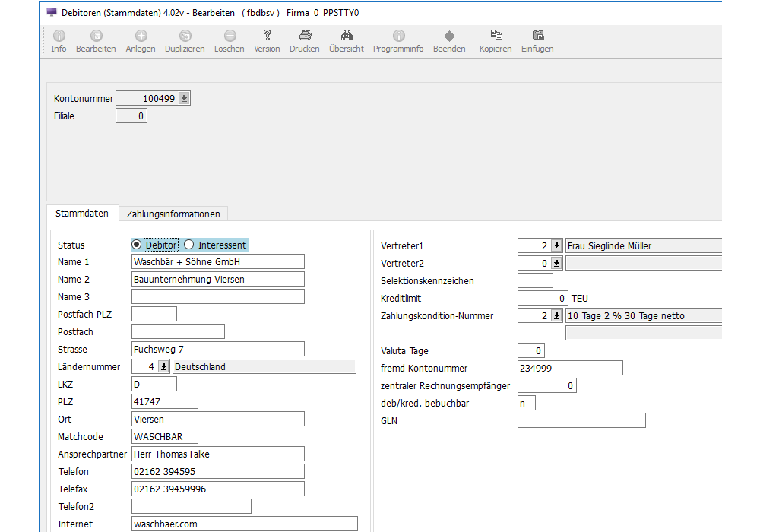Open the Kontonummer dropdown

[184, 98]
